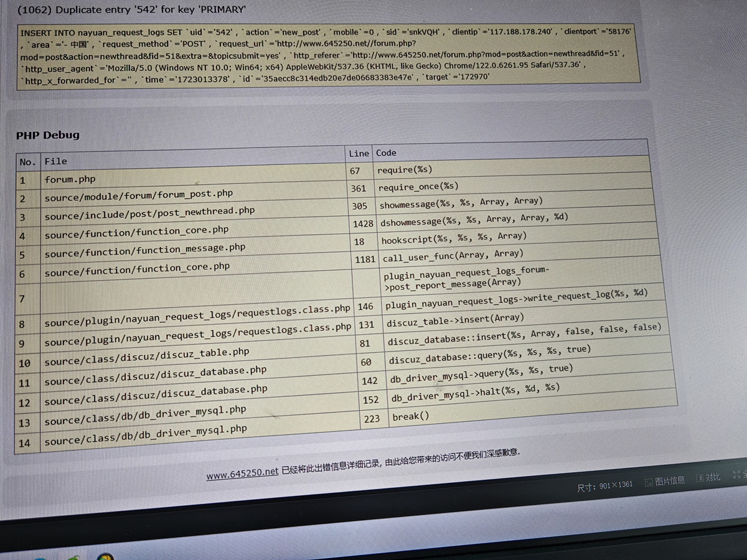Click line number 305

tap(359, 206)
